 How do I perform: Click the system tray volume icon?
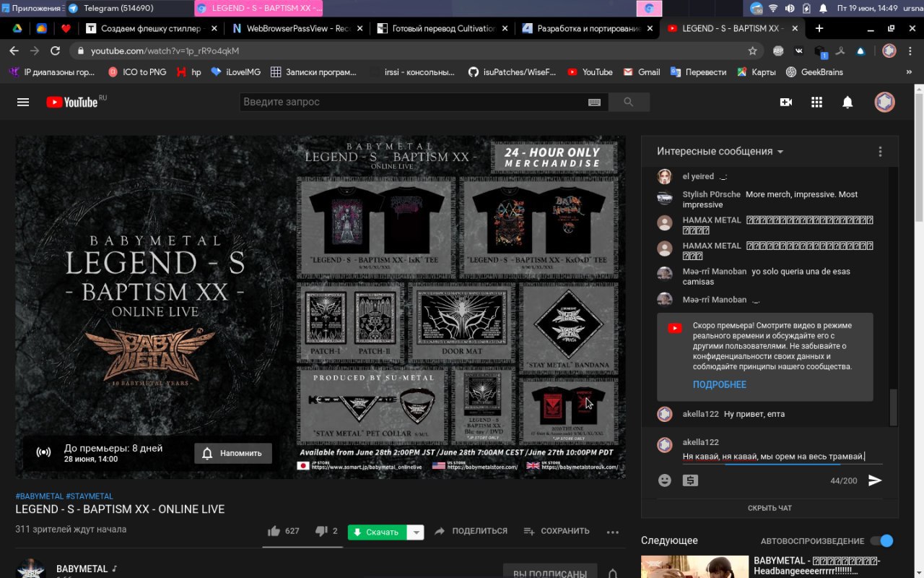(789, 8)
